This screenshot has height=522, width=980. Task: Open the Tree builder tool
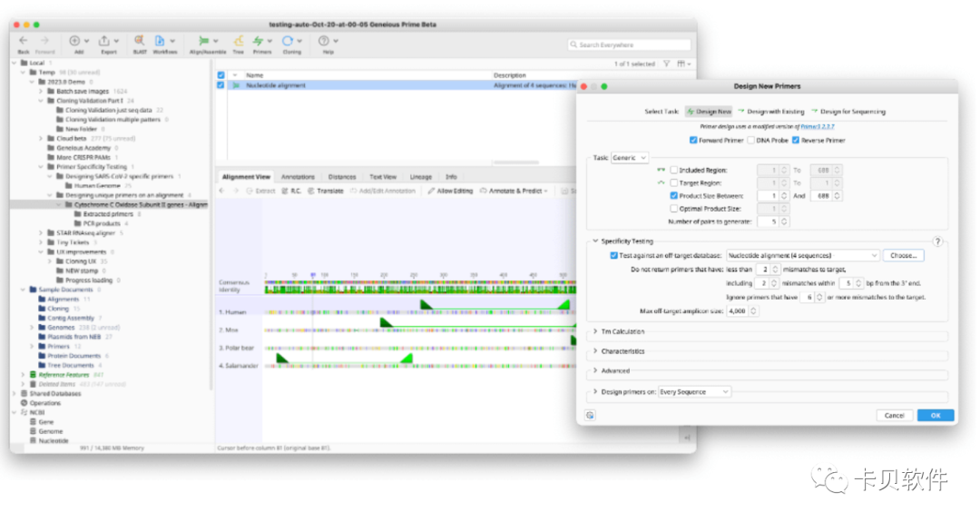pyautogui.click(x=238, y=41)
